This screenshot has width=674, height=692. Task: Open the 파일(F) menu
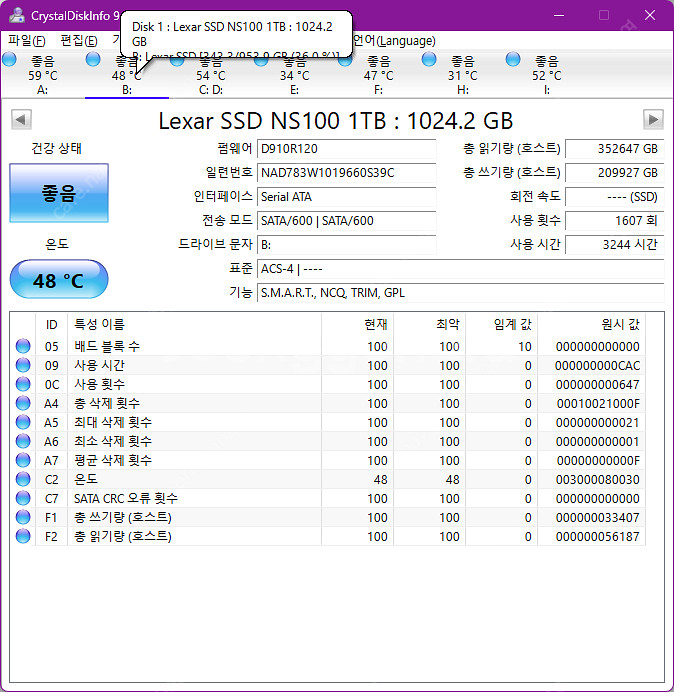[x=26, y=41]
